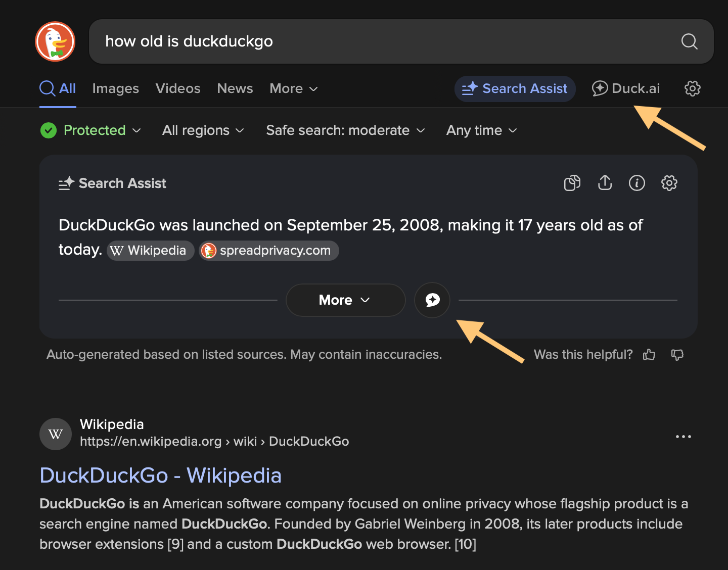Click the Wikipedia source chip
Image resolution: width=728 pixels, height=570 pixels.
click(150, 251)
